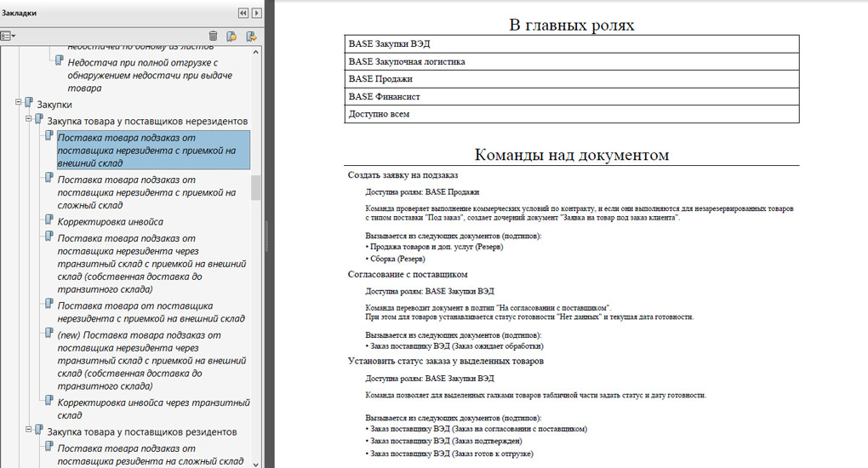The image size is (868, 468).
Task: Click bullet Продажа товаров и доп. услуг (Резерв)
Action: [434, 247]
